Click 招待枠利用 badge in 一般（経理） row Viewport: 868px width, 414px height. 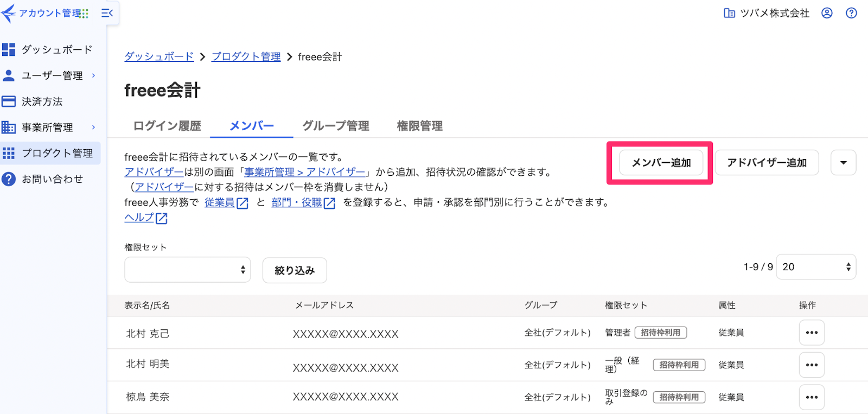point(679,365)
